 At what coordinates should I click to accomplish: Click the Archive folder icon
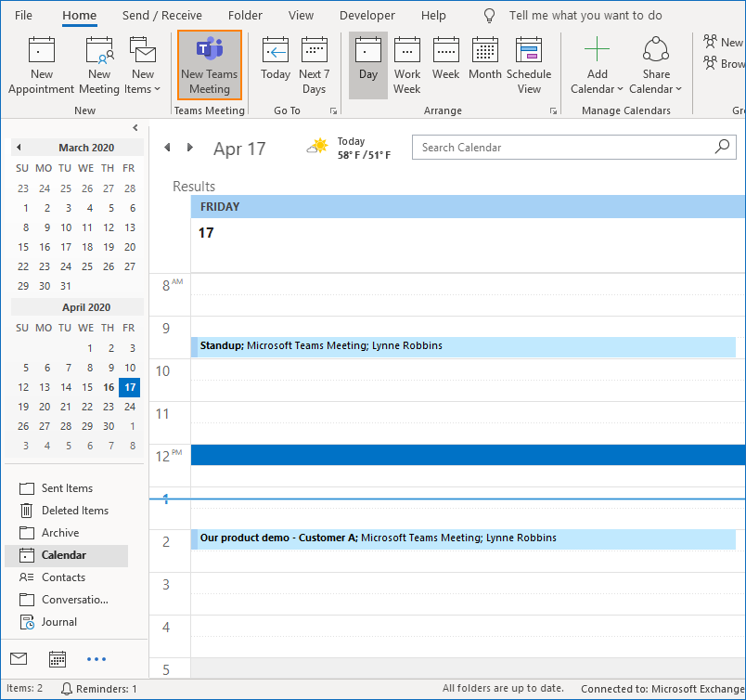tap(27, 533)
